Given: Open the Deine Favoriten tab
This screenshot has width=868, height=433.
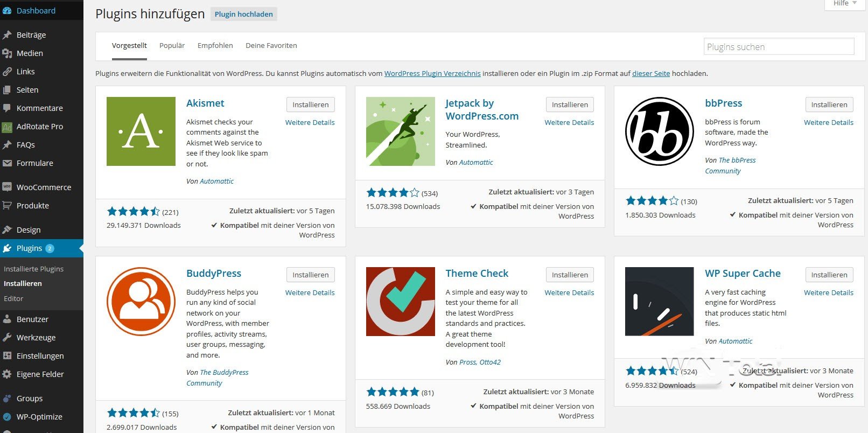Looking at the screenshot, I should [x=271, y=46].
